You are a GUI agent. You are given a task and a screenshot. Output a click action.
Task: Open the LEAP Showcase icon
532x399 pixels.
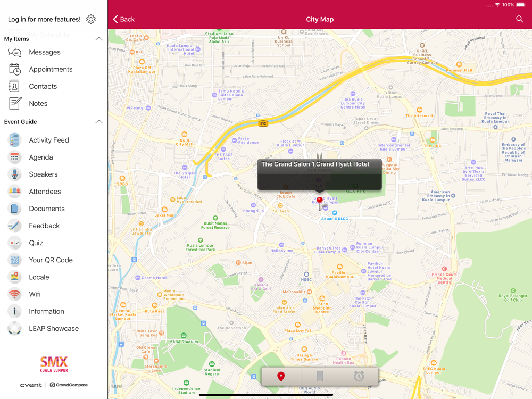[x=14, y=328]
